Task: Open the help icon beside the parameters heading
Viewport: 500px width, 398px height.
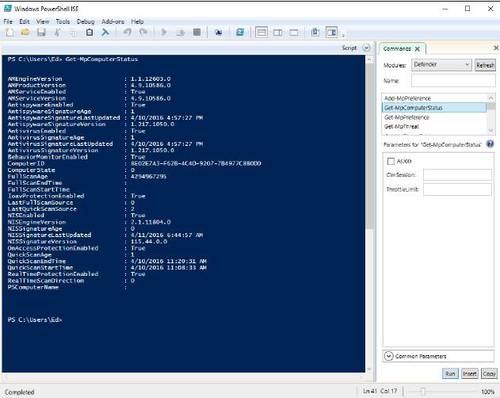Action: point(490,144)
